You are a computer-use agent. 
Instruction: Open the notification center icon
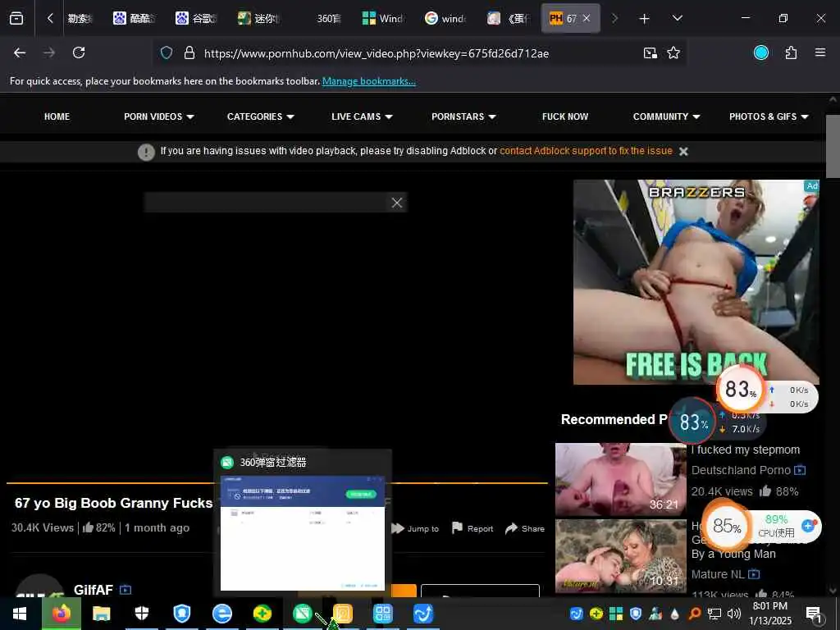tap(815, 614)
